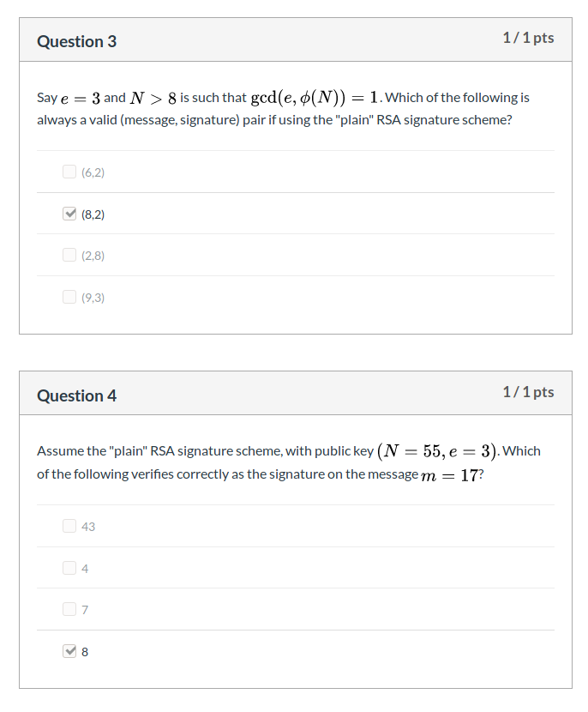Click the gcd(e, φ(N)) = 1 formula

[315, 98]
